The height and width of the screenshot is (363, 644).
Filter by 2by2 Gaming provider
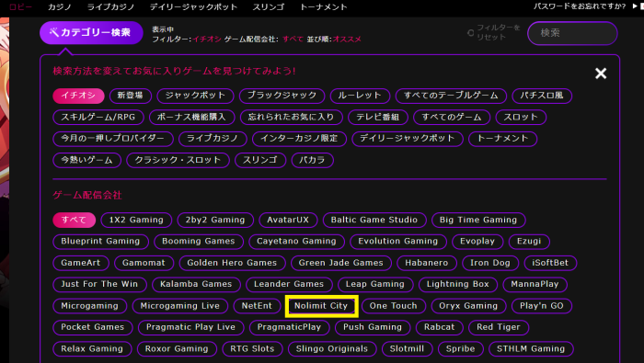215,221
